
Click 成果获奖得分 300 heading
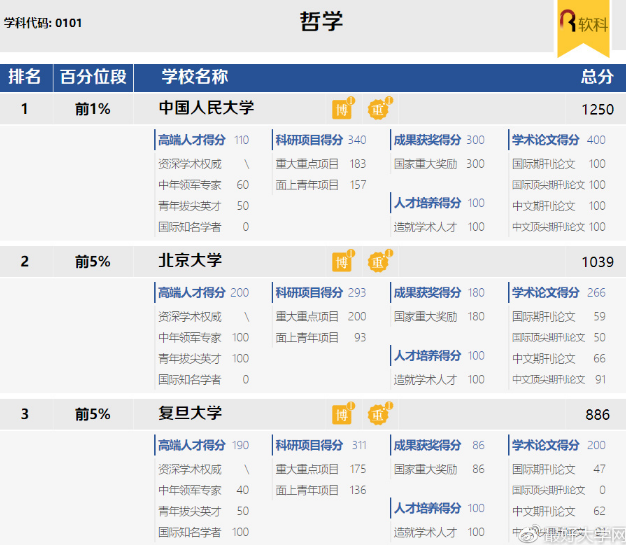click(x=439, y=140)
